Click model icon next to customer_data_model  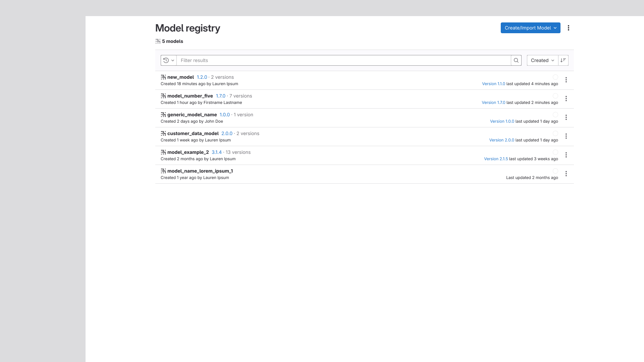(x=163, y=133)
